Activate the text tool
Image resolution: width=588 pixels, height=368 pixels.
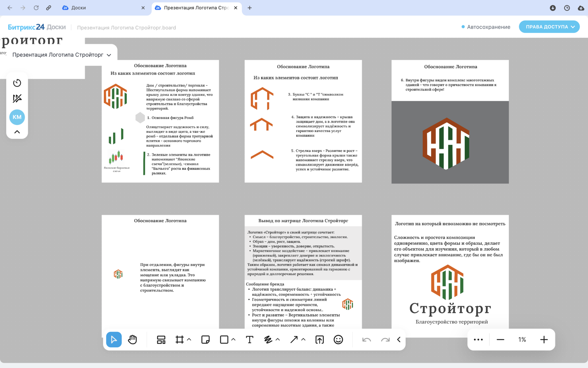coord(250,340)
